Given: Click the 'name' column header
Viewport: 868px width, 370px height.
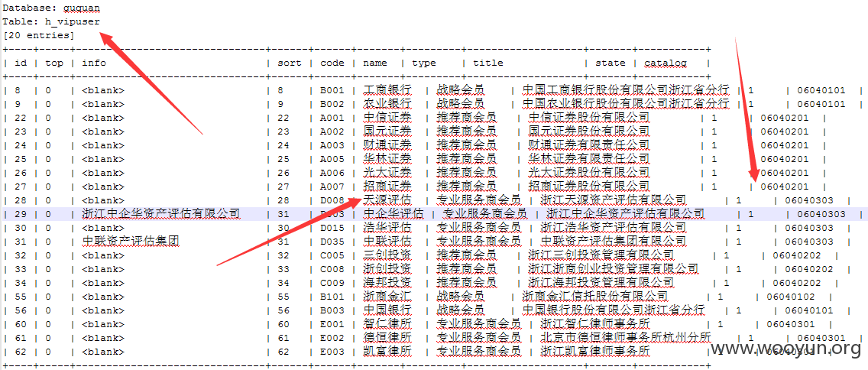Looking at the screenshot, I should pos(375,63).
